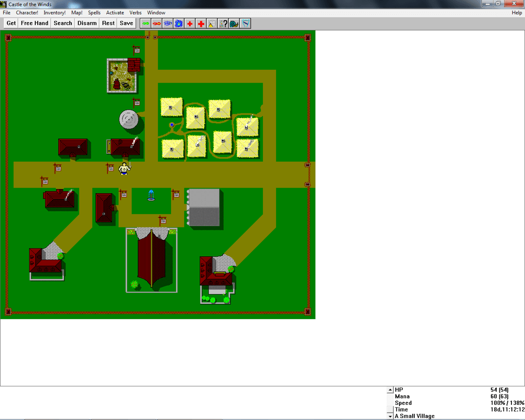Open the Spells menu
Viewport: 525px width, 420px height.
pyautogui.click(x=94, y=13)
